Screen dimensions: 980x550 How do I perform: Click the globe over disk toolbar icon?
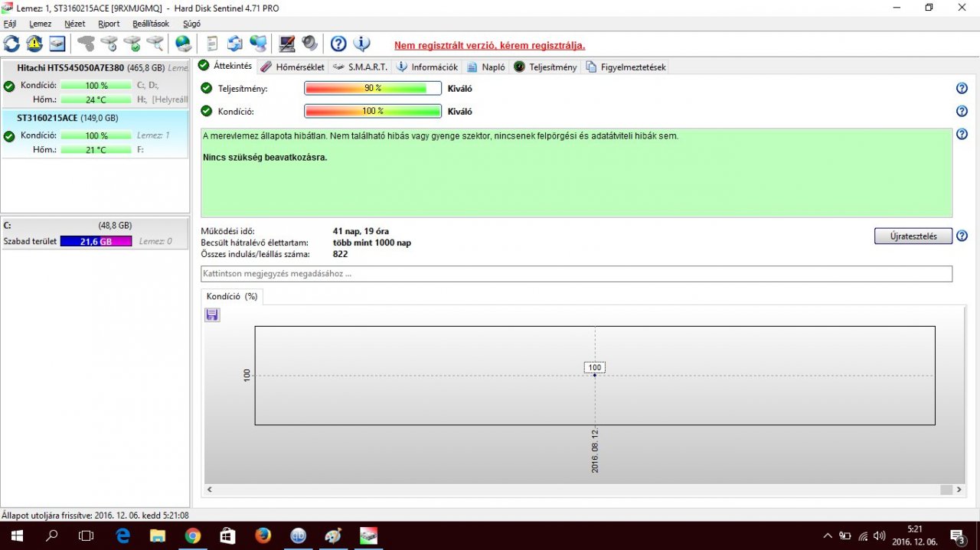click(x=184, y=44)
